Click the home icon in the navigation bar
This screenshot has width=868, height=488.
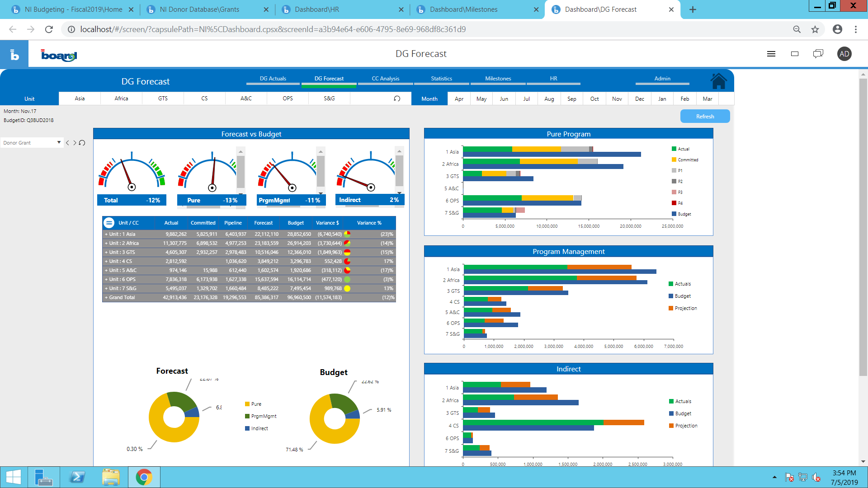click(x=718, y=81)
